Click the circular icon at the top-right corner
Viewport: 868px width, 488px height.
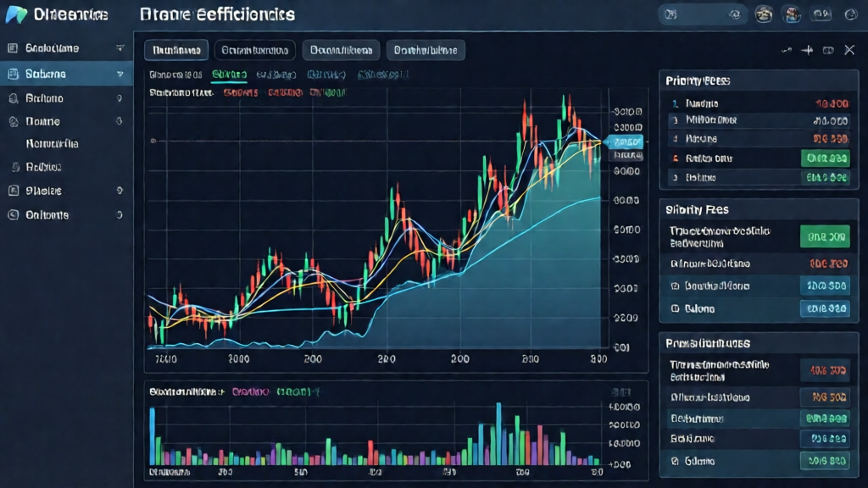[852, 14]
